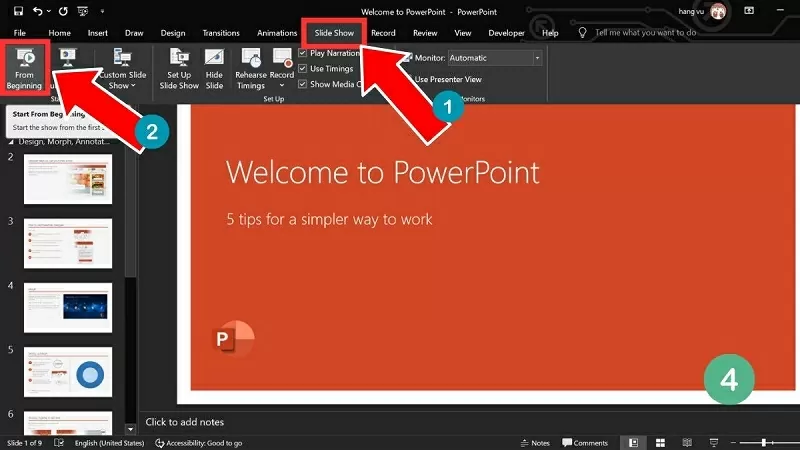Start Rehearse Timings
Screen dimensions: 800x450
[x=250, y=68]
